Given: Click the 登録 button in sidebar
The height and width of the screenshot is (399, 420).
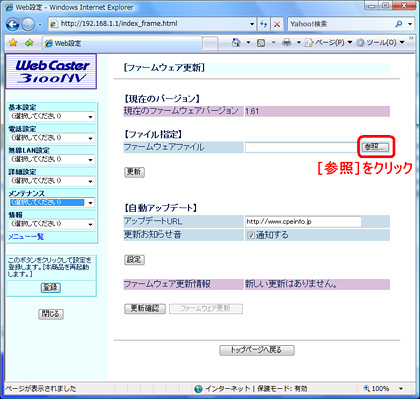Looking at the screenshot, I should tap(51, 287).
